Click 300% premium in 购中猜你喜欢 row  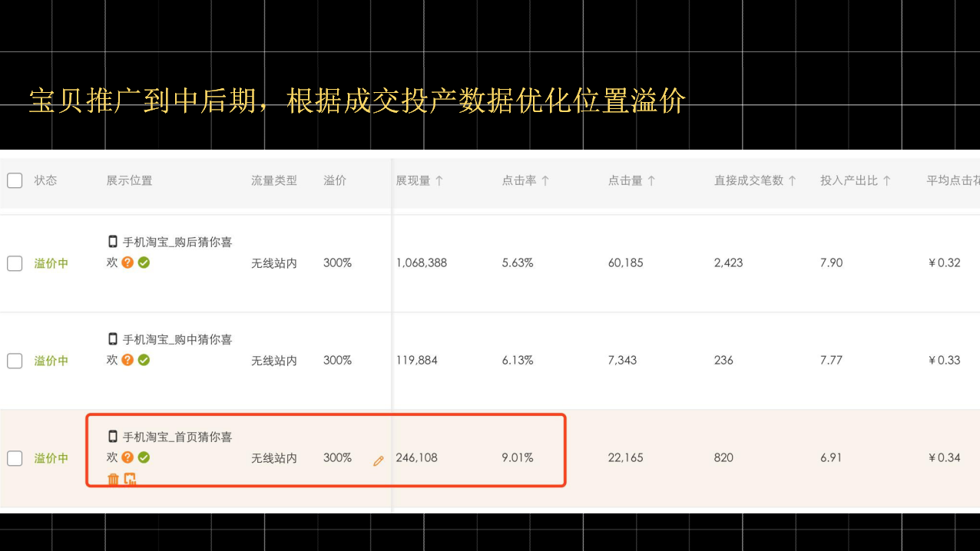[x=337, y=360]
